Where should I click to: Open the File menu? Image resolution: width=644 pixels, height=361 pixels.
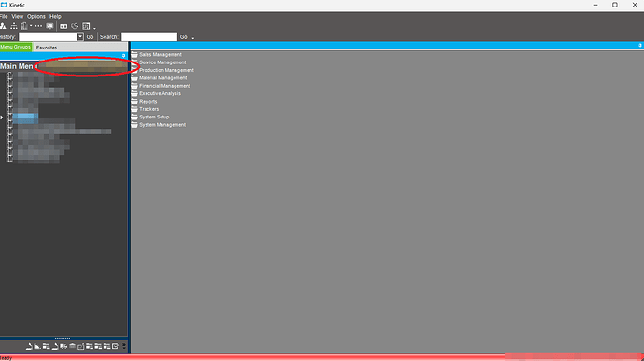point(4,16)
